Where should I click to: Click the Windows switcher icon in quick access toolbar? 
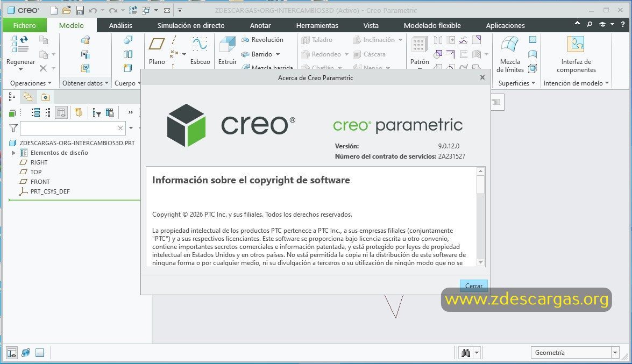(x=146, y=10)
